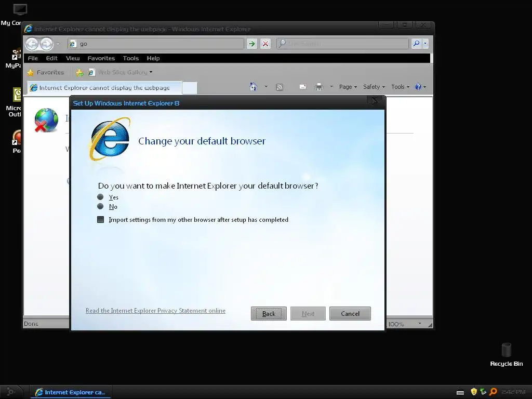
Task: Open the Recycle Bin desktop icon
Action: click(506, 354)
